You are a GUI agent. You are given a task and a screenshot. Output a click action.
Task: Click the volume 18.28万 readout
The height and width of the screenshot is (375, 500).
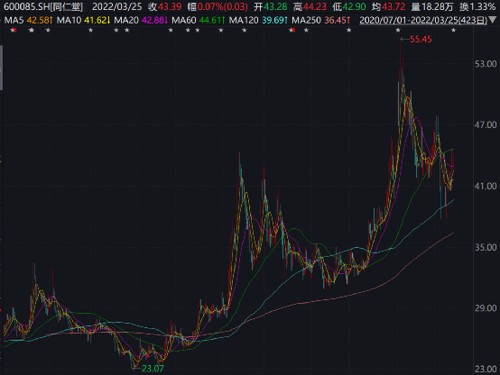tap(432, 7)
